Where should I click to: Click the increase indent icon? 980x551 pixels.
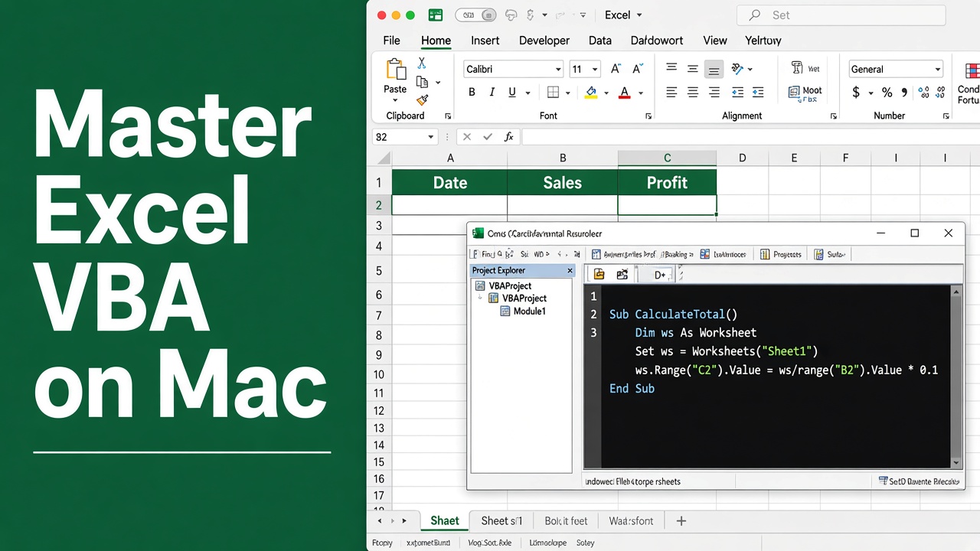[758, 93]
